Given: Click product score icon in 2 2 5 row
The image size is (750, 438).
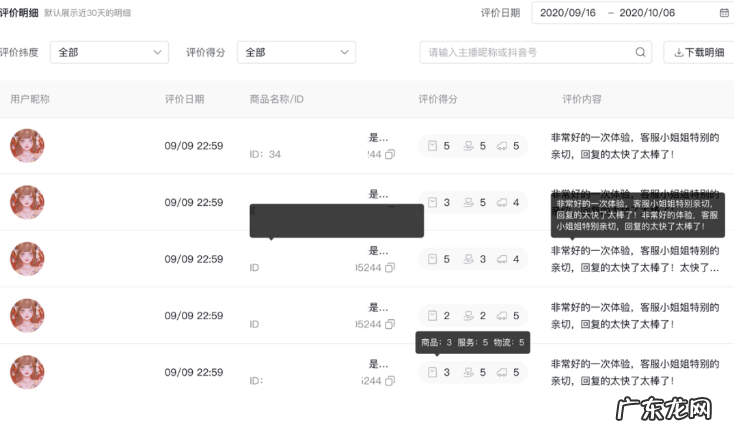Looking at the screenshot, I should 432,316.
